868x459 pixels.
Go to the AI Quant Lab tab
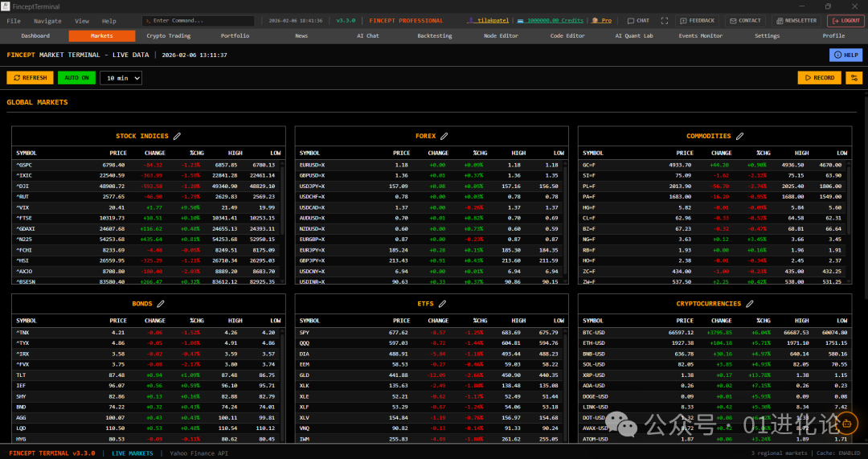(634, 36)
